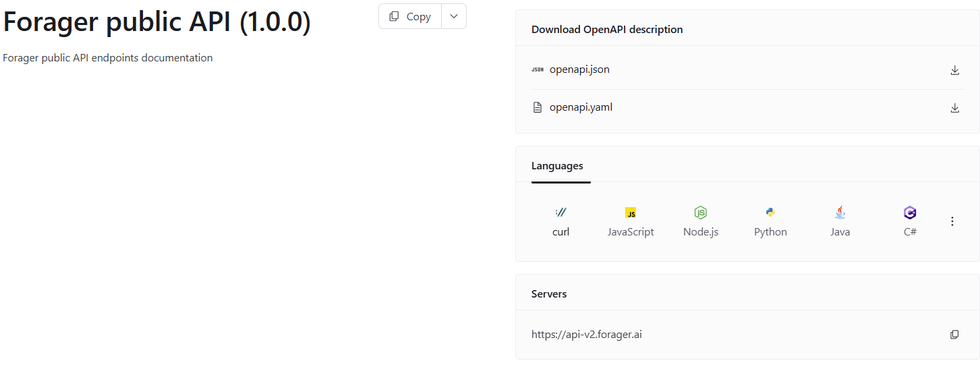Click the openapi.yaml link
The height and width of the screenshot is (365, 980).
pos(581,107)
